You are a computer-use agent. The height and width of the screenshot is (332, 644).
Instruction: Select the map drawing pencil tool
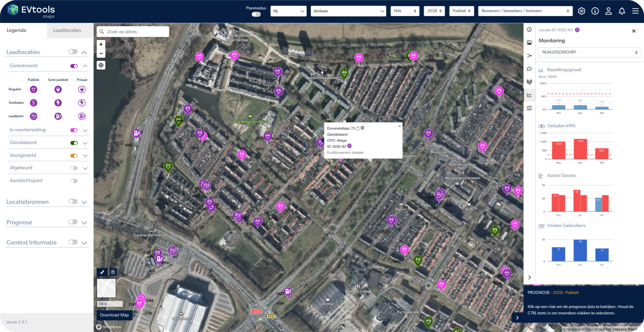click(x=102, y=272)
